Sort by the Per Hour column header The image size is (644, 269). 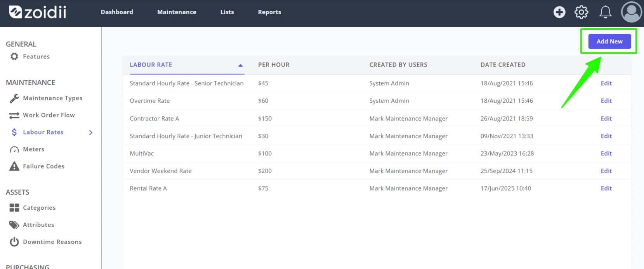coord(274,65)
